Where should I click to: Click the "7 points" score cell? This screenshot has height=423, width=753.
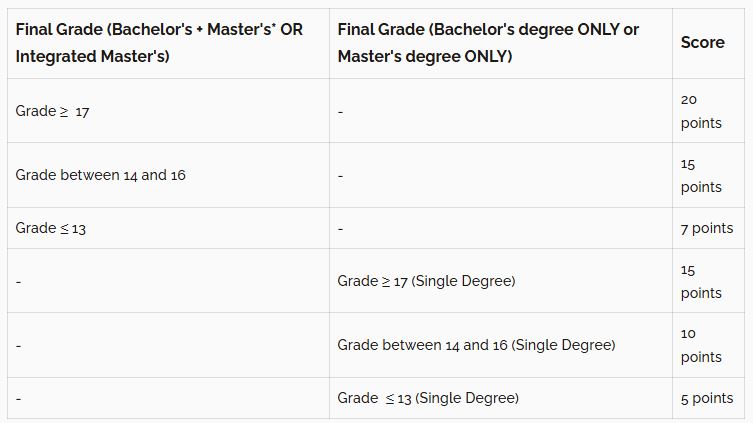click(706, 228)
